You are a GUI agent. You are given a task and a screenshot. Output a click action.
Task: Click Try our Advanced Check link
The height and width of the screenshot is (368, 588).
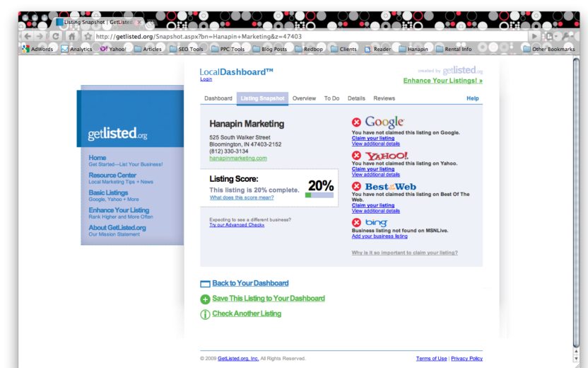(x=237, y=225)
